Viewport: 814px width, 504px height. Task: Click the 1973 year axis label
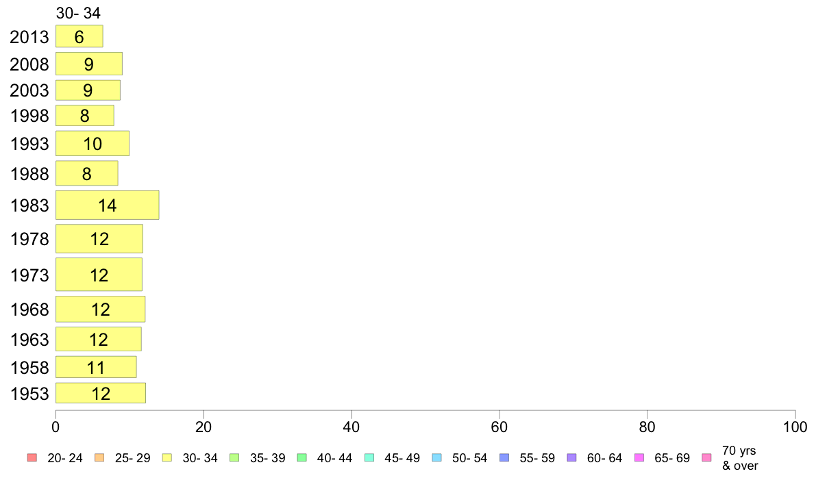point(29,275)
